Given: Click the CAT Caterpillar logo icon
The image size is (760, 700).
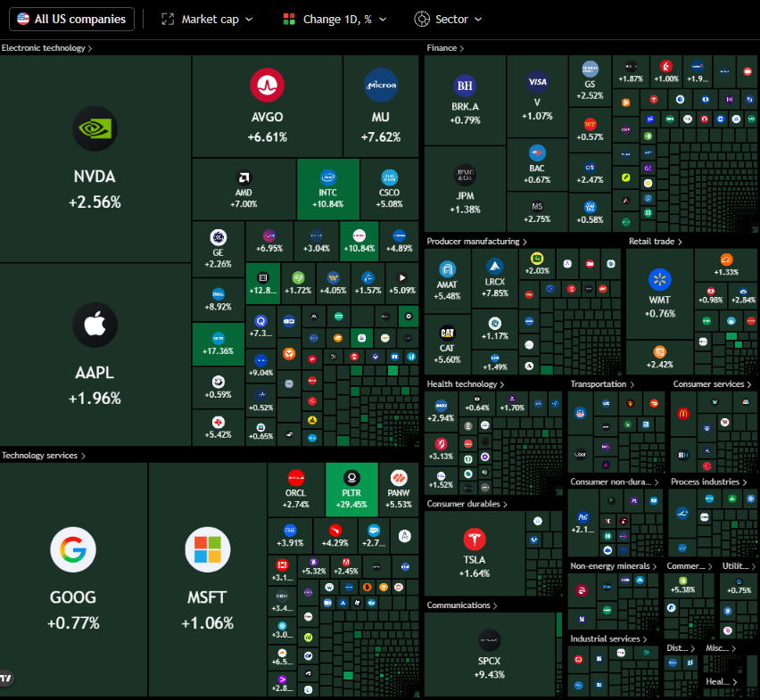Looking at the screenshot, I should (x=447, y=333).
